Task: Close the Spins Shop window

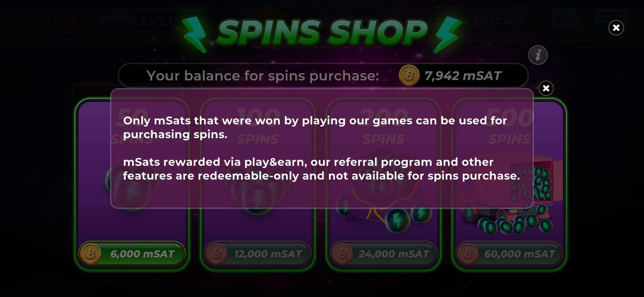Action: click(616, 28)
